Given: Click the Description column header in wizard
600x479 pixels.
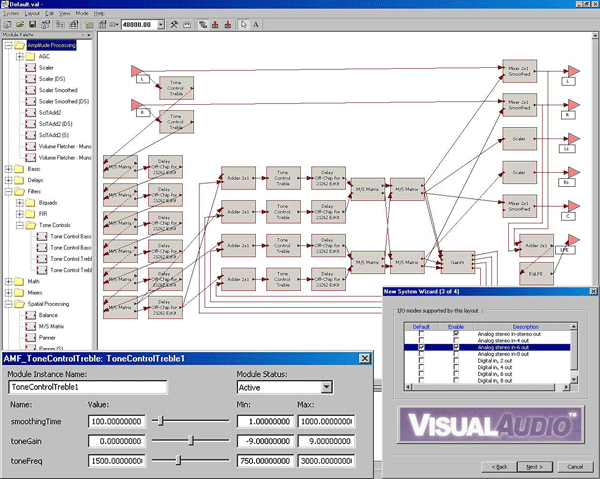Looking at the screenshot, I should 525,327.
